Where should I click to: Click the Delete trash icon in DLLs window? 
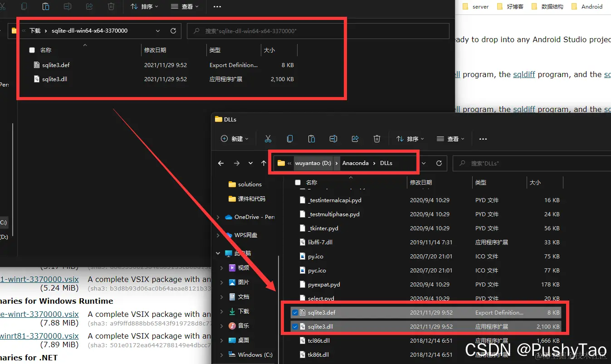point(377,139)
